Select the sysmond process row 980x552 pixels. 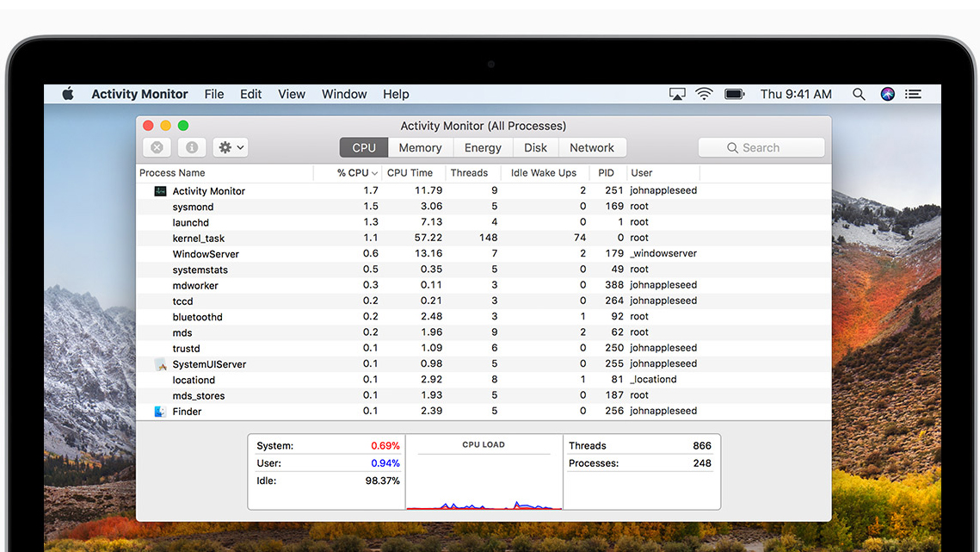(484, 207)
